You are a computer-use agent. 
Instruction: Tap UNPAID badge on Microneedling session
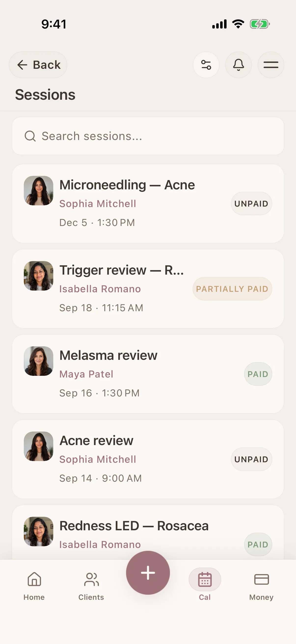tap(251, 204)
